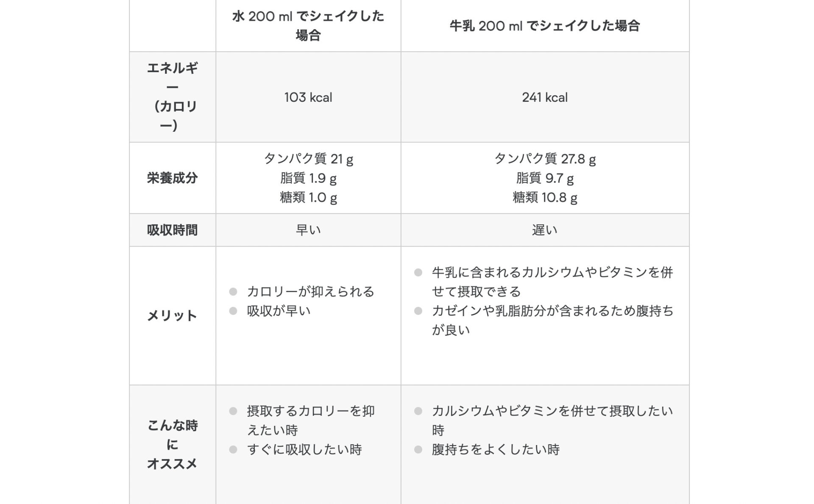Viewport: 814px width, 504px height.
Task: Select the メリット row header
Action: [x=173, y=316]
